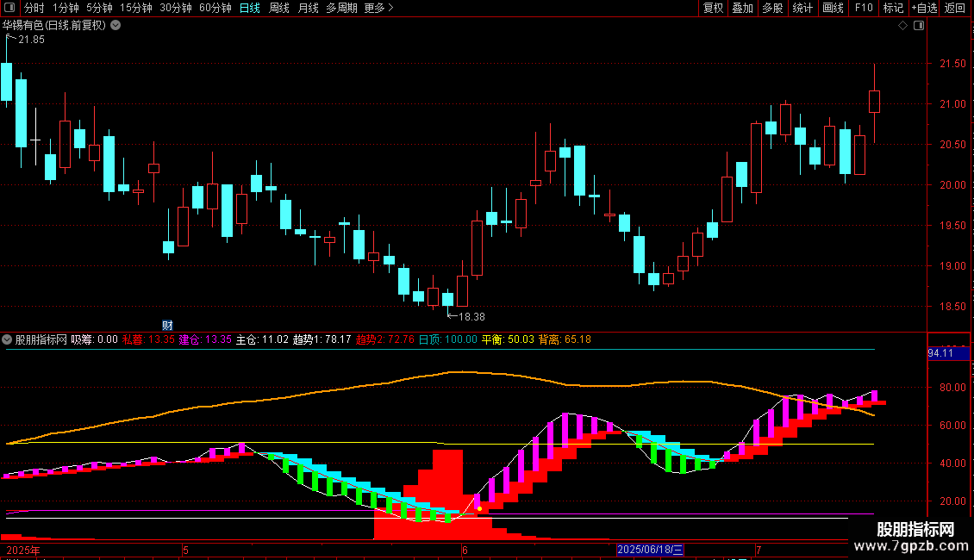
Task: Click month 7 marker on time axis
Action: (x=759, y=550)
